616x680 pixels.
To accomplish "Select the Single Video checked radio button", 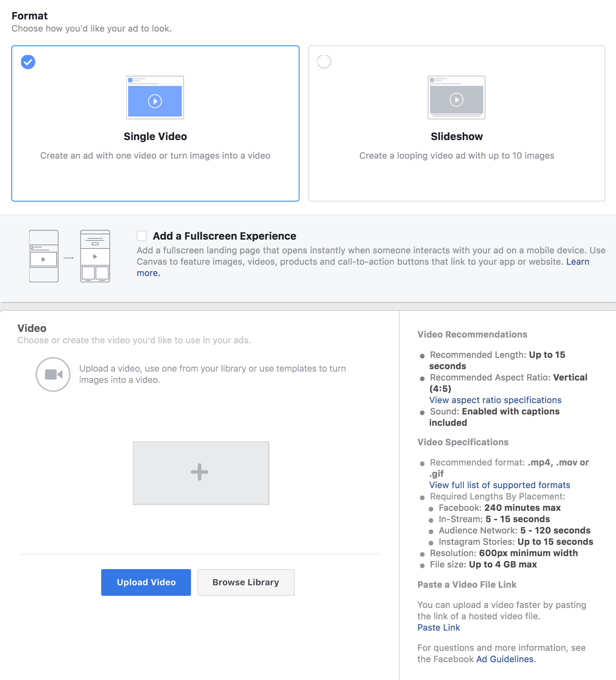I will (28, 62).
